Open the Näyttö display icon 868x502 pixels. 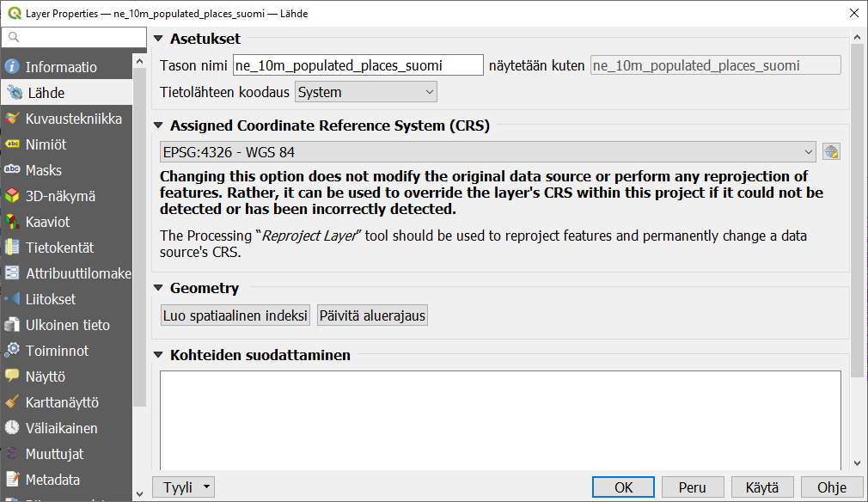(x=12, y=376)
